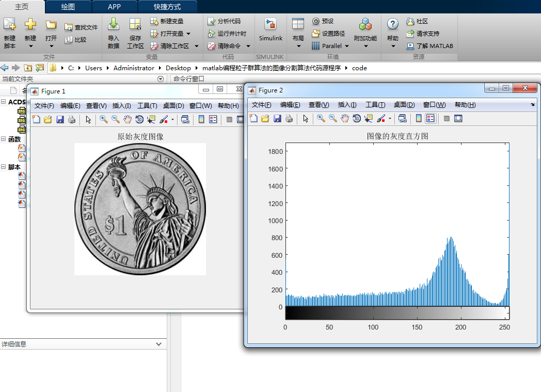Click Figure 1 open file folder icon
541x392 pixels.
(x=47, y=119)
